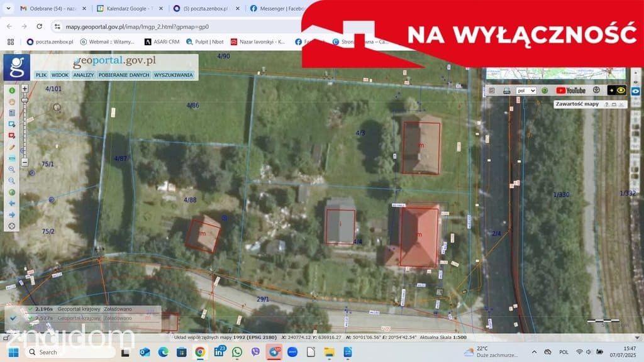Go back in the browser

tap(9, 26)
